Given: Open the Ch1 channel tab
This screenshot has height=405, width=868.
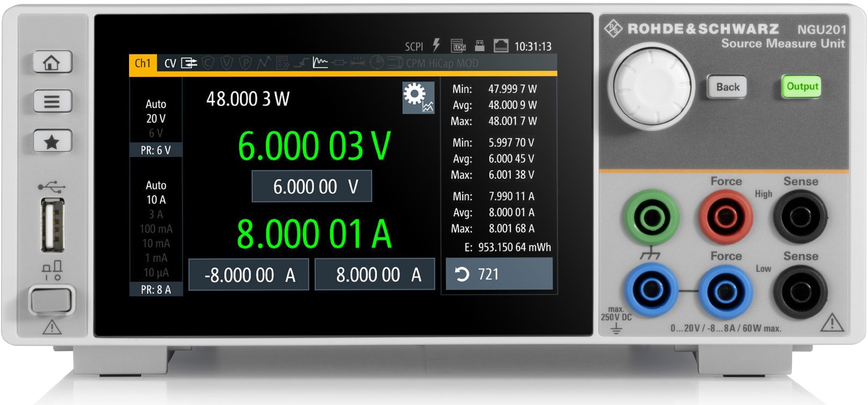Looking at the screenshot, I should pos(143,63).
